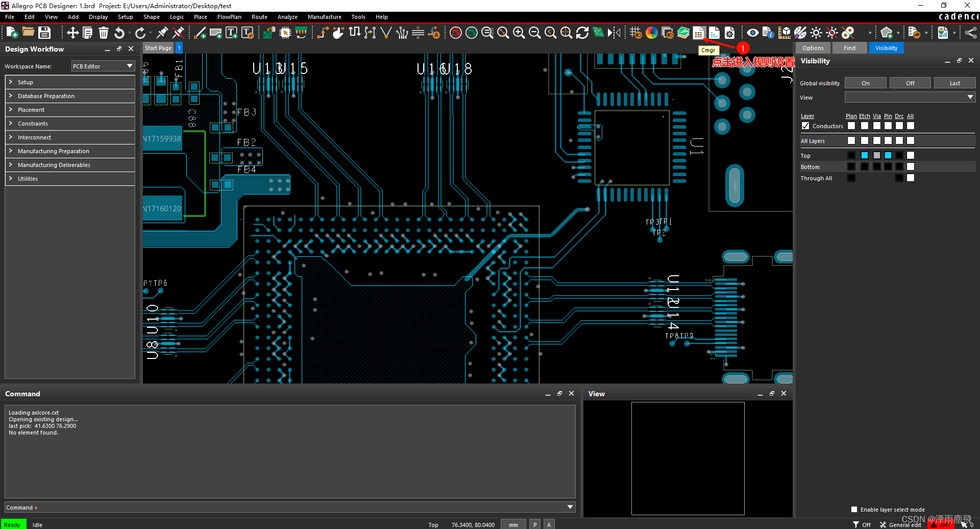Switch to the Find tab
Viewport: 980px width, 529px height.
point(849,48)
